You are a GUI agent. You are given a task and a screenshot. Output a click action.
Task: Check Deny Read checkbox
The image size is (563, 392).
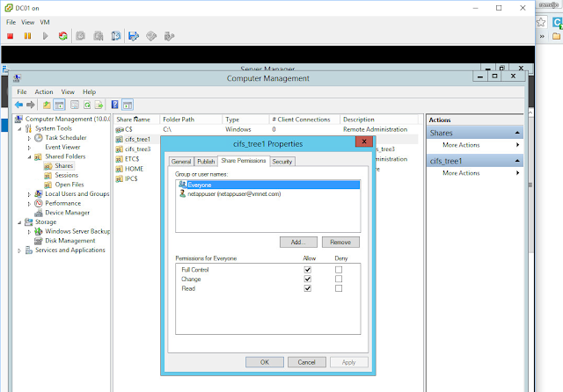click(339, 288)
